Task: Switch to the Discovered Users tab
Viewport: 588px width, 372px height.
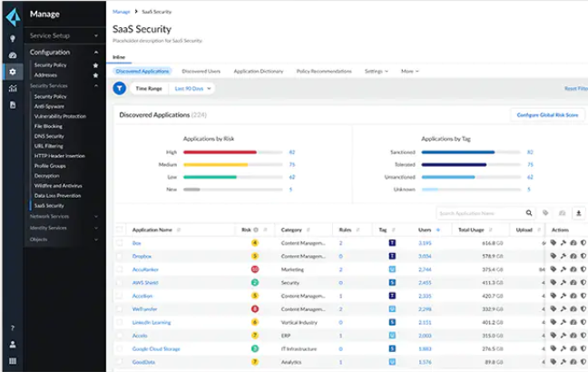Action: pyautogui.click(x=201, y=72)
